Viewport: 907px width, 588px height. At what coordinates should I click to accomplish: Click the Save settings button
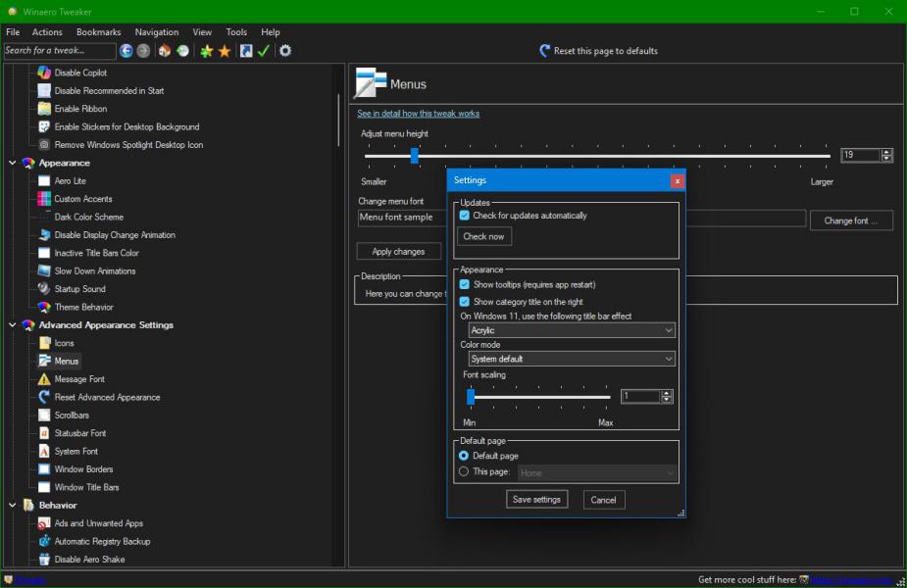pyautogui.click(x=536, y=500)
